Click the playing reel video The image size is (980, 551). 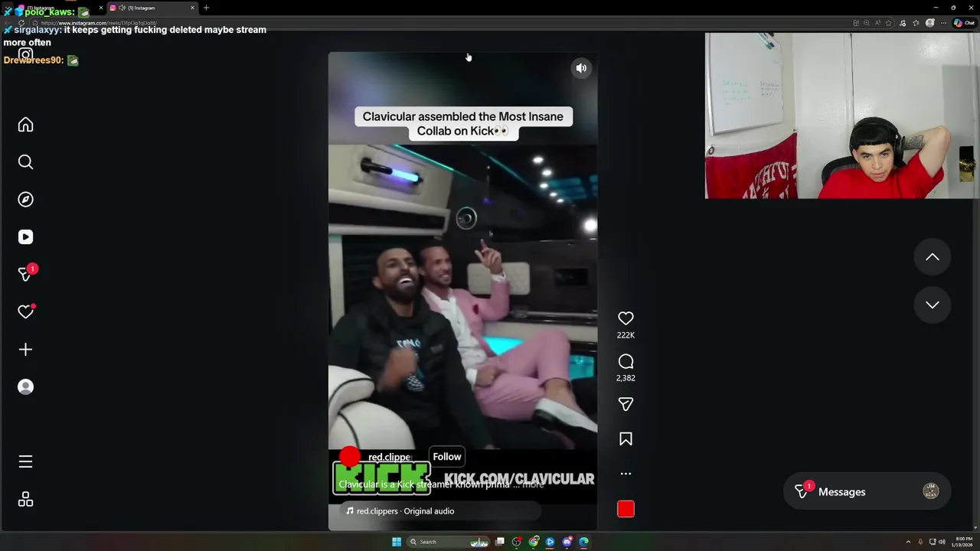(462, 291)
